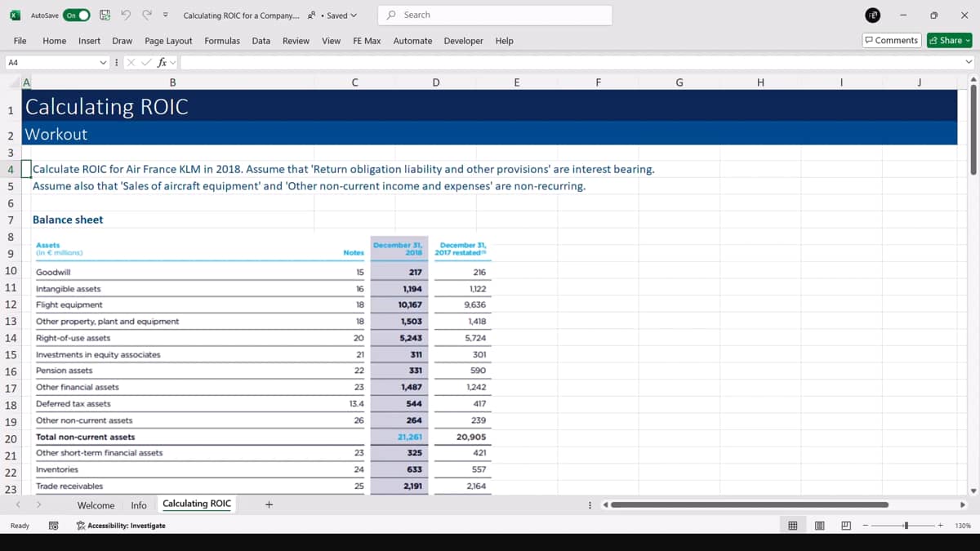Screen dimensions: 980x551
Task: Open the Draw ribbon tab
Action: tap(122, 41)
